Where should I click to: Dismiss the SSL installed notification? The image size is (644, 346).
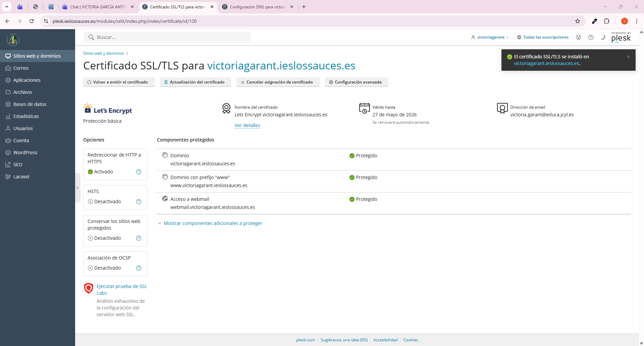(628, 57)
